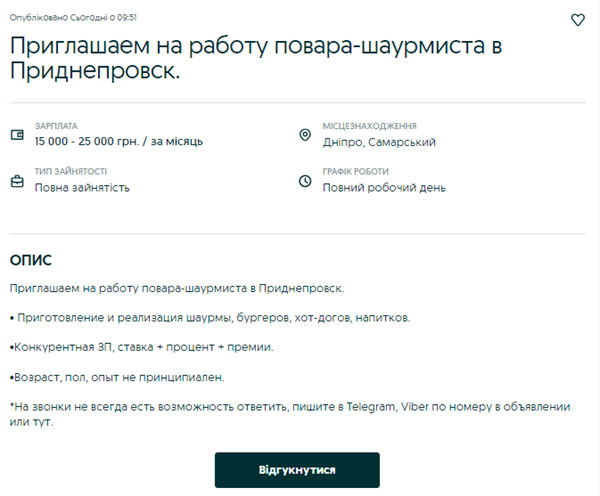Click the Повна зайнятість value
The image size is (600, 496).
pos(82,187)
